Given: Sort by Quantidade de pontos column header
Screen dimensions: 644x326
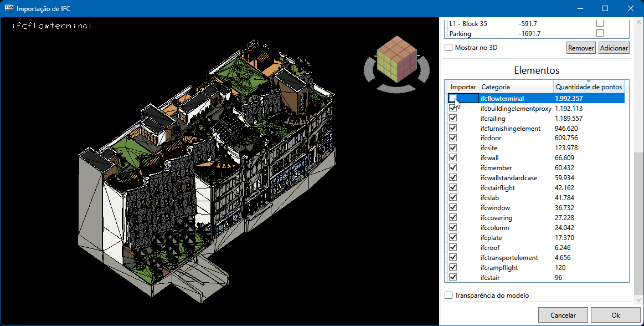Looking at the screenshot, I should (589, 87).
